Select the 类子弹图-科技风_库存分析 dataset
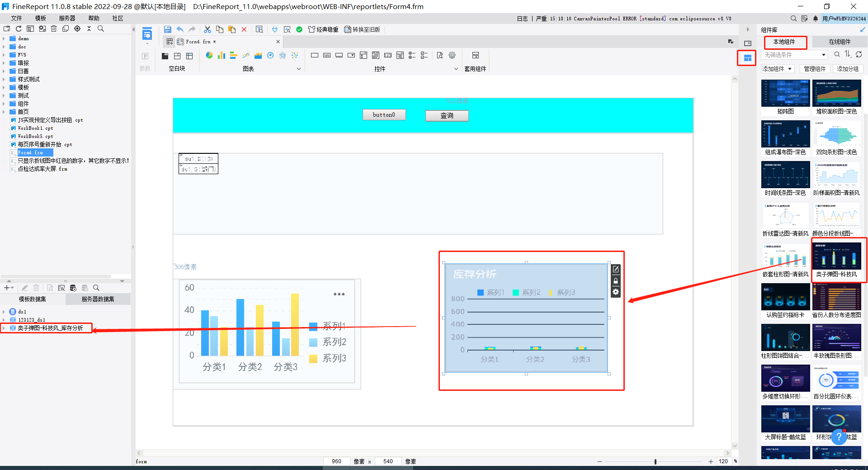868x470 pixels. tap(50, 328)
